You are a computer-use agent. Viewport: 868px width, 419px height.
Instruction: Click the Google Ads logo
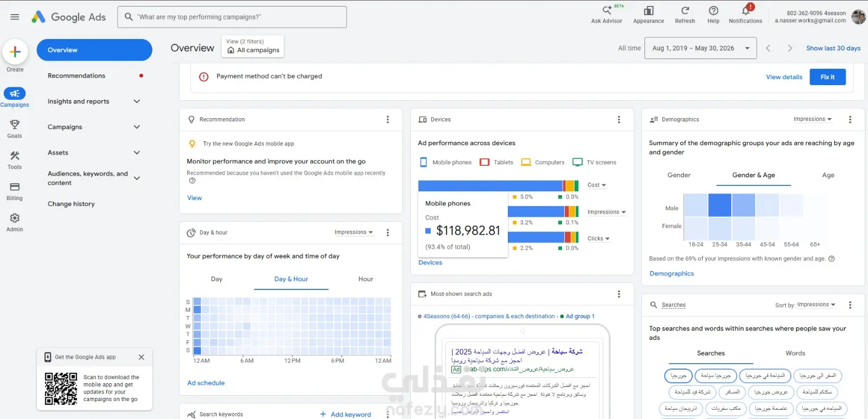point(69,17)
